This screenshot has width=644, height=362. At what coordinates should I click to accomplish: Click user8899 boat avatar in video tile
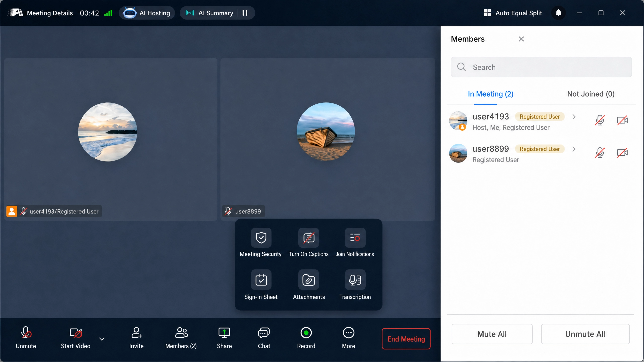(326, 132)
